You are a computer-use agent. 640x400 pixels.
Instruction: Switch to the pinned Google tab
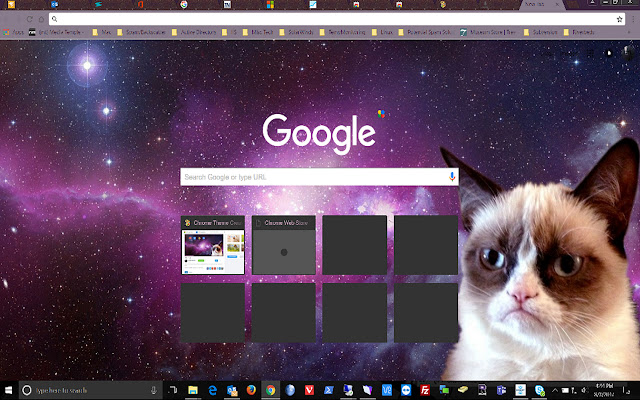(184, 4)
